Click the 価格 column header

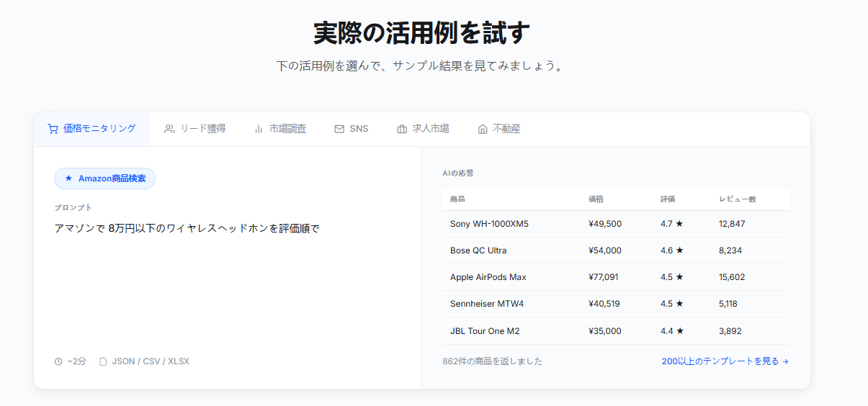pyautogui.click(x=596, y=199)
